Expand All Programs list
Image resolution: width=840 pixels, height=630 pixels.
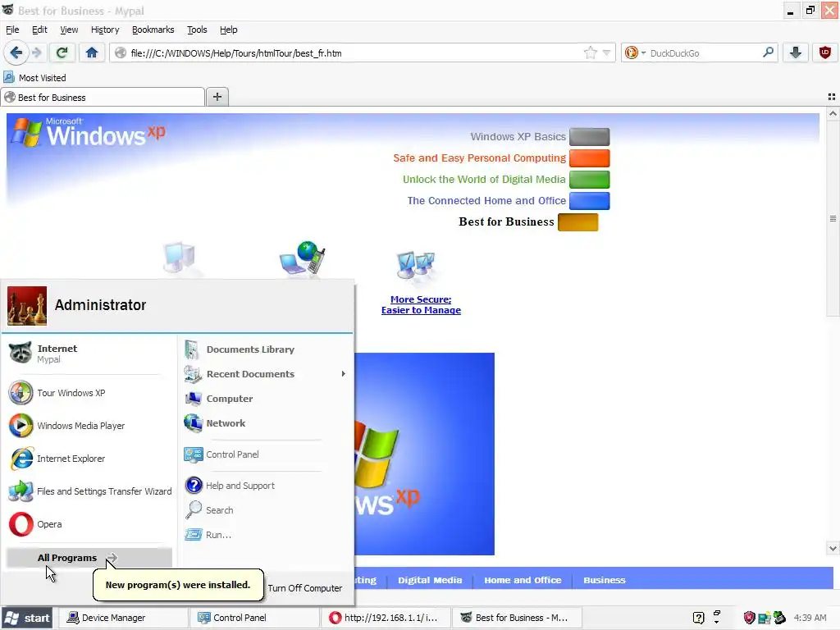pyautogui.click(x=89, y=558)
